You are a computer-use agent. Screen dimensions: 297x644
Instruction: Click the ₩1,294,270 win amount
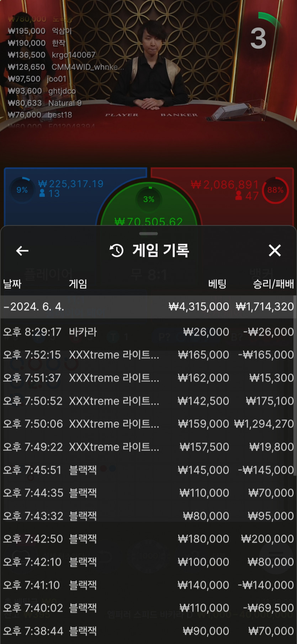(264, 424)
